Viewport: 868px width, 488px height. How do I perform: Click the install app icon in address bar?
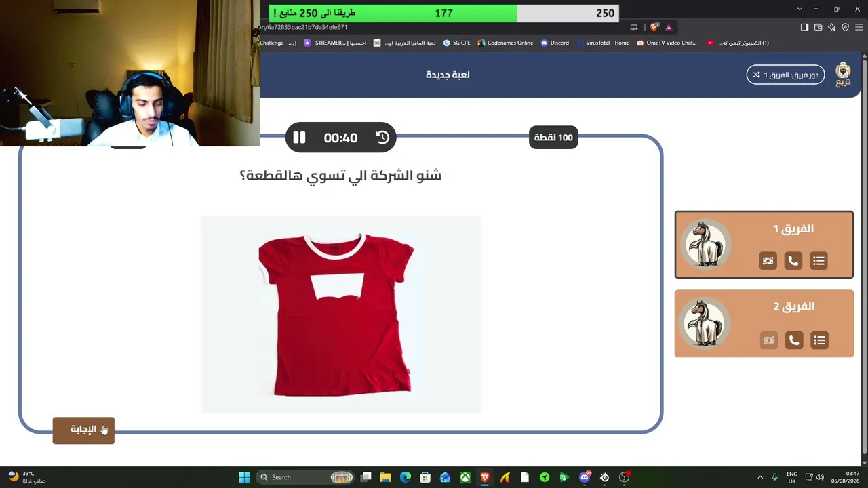pos(634,27)
